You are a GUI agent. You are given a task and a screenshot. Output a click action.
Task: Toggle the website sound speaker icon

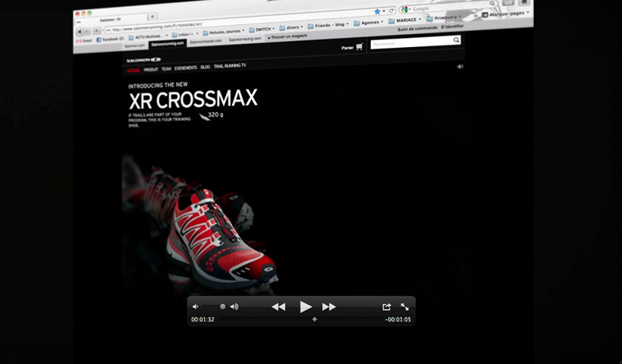pos(460,67)
